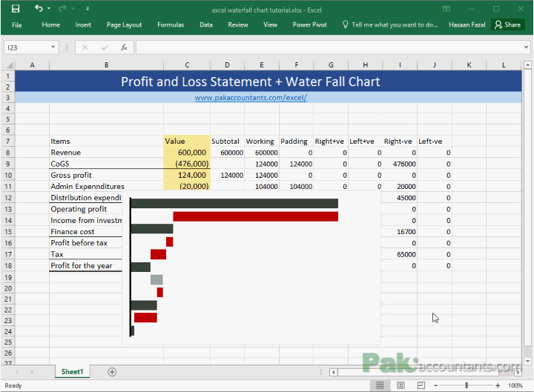Open Customize Quick Access Toolbar dropdown
Screen dimensions: 534x392
(88, 8)
